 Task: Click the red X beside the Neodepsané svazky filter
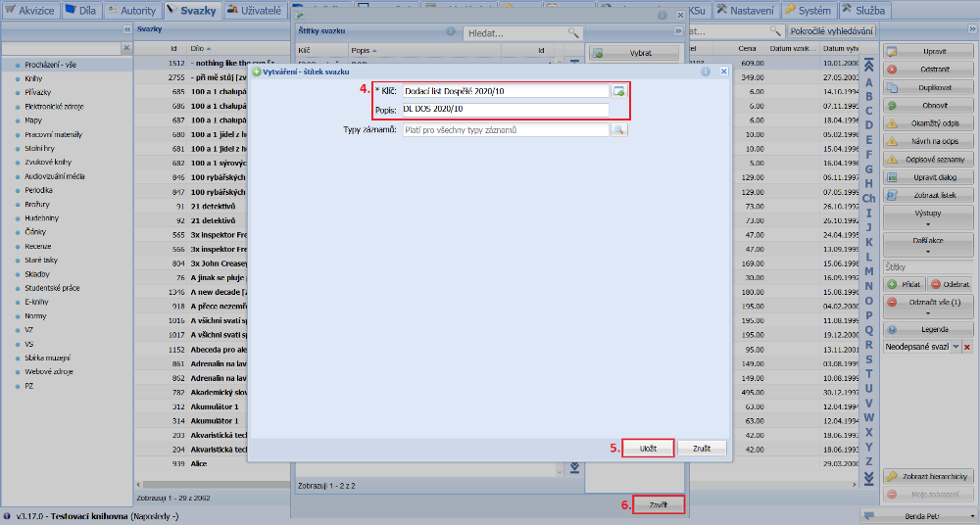pos(967,348)
